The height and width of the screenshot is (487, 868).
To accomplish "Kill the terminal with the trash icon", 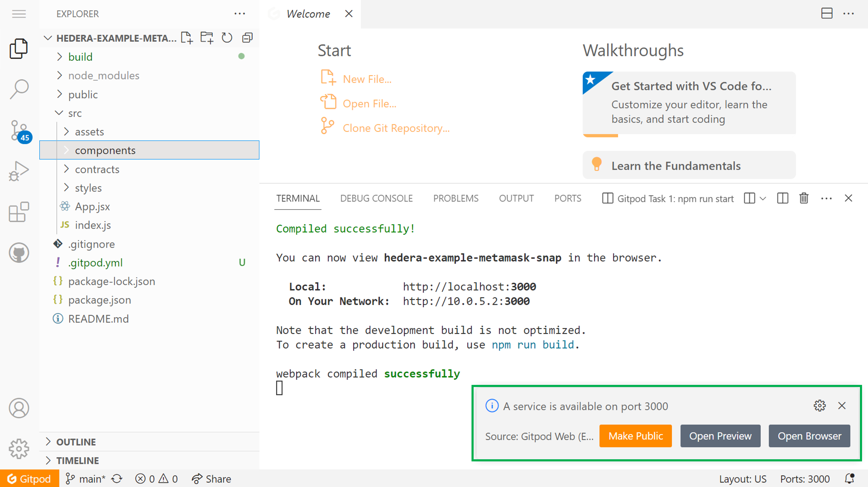I will [x=804, y=198].
